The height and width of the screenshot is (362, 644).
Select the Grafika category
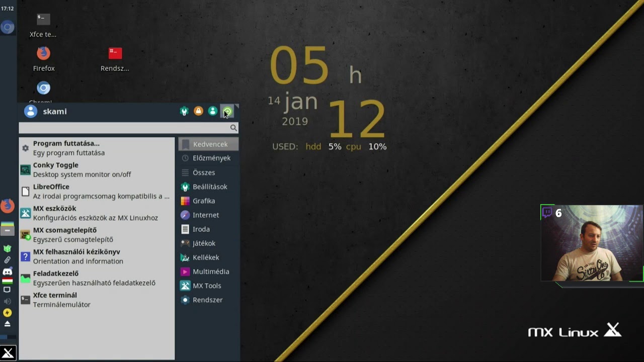pos(208,201)
